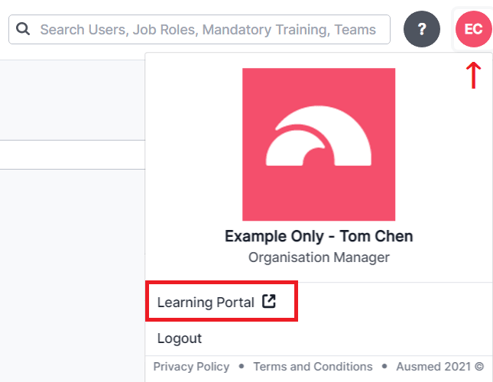
Task: Click the white arch symbol inside the logo
Action: click(318, 136)
